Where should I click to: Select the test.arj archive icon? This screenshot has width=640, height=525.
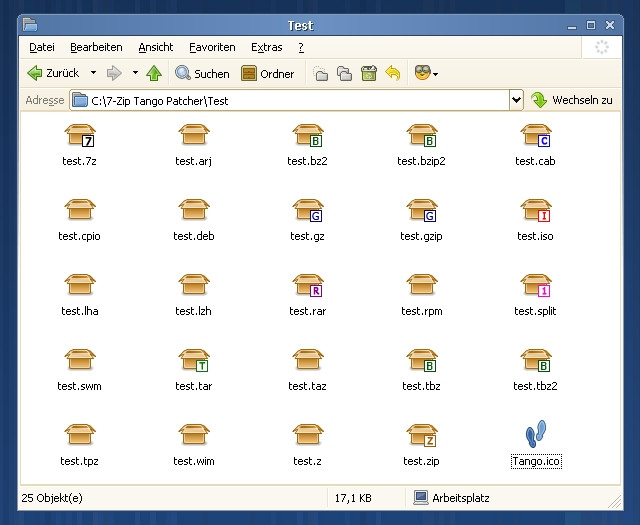tap(194, 135)
